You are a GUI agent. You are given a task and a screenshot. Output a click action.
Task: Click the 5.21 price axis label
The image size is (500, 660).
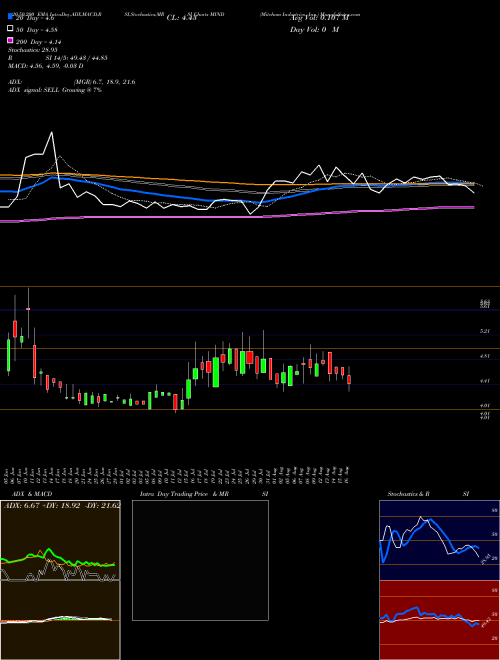(x=485, y=332)
